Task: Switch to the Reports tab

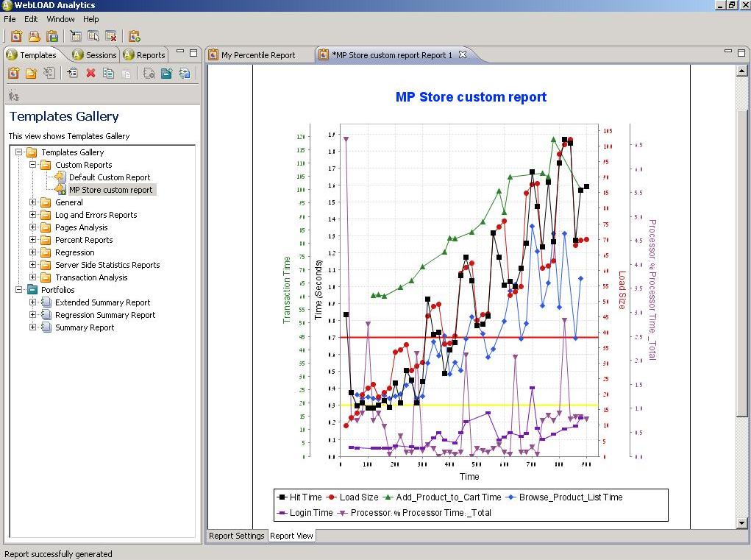Action: [145, 55]
